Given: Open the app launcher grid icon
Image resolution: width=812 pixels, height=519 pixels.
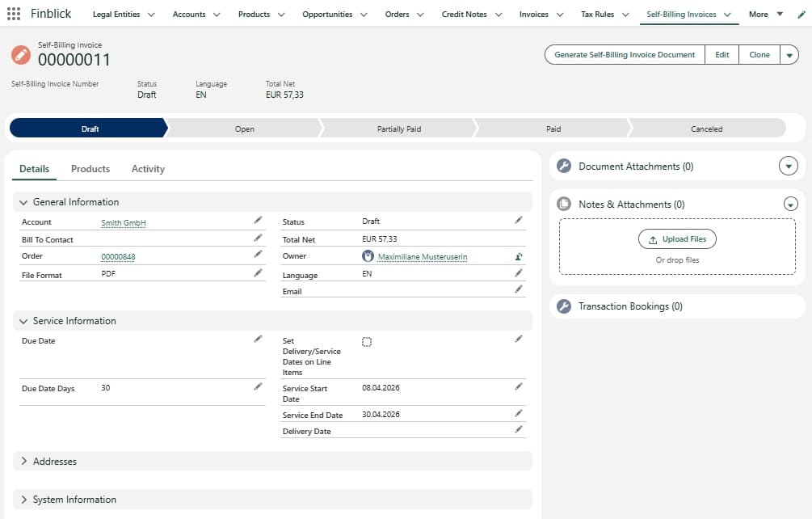Looking at the screenshot, I should click(14, 14).
